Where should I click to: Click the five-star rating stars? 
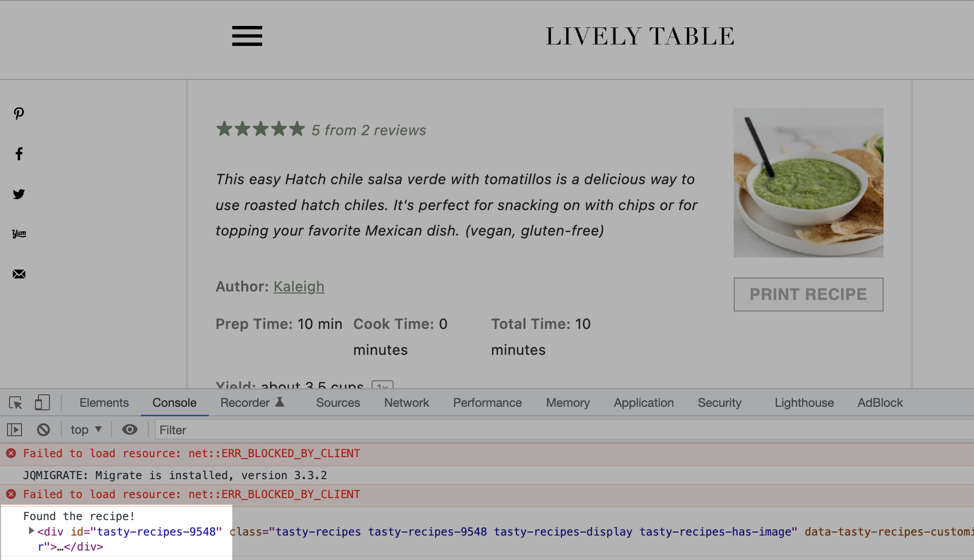click(x=260, y=129)
